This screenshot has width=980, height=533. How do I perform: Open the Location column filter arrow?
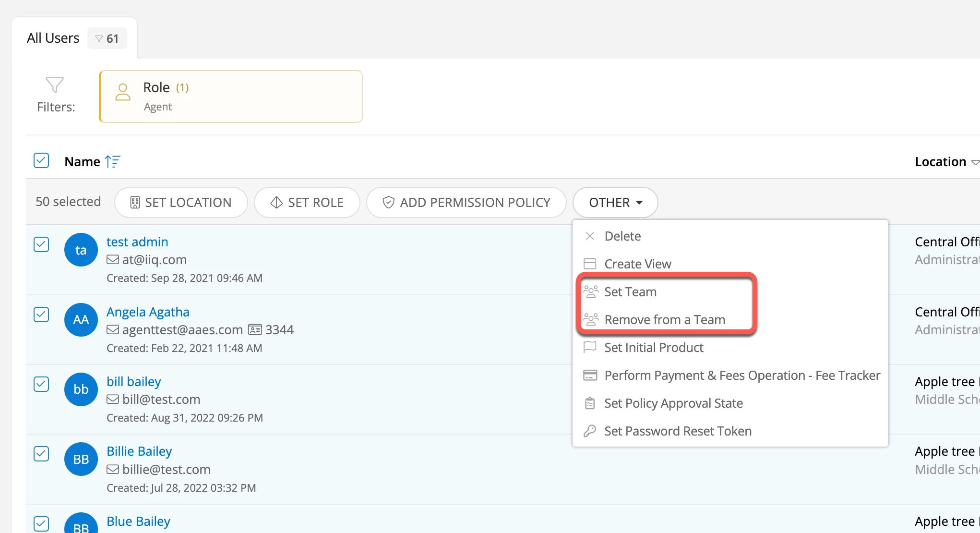pyautogui.click(x=975, y=162)
